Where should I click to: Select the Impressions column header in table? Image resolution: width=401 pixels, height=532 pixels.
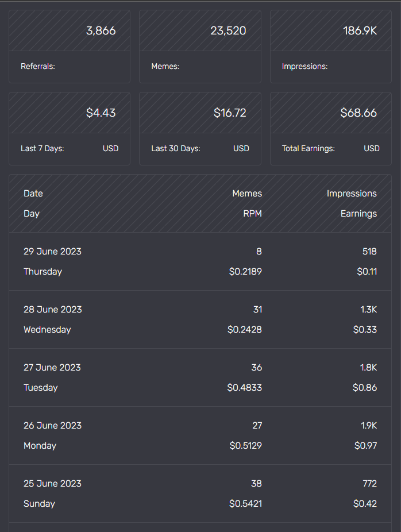(352, 194)
